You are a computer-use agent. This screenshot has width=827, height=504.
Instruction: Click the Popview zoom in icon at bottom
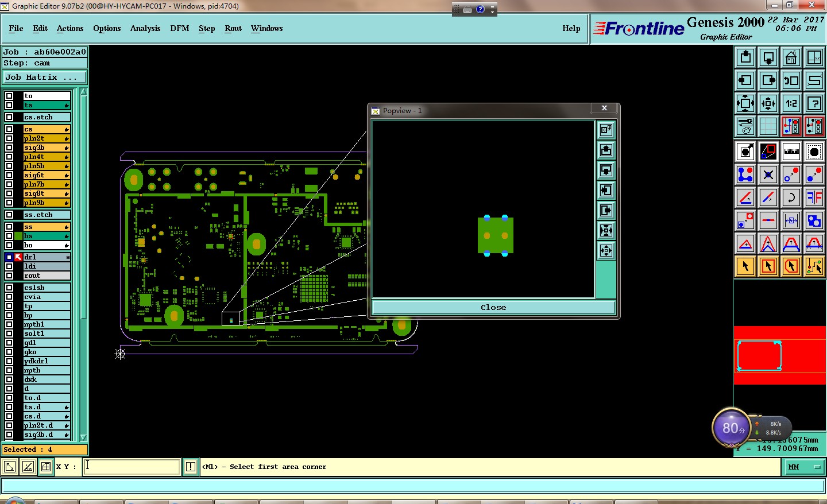606,251
